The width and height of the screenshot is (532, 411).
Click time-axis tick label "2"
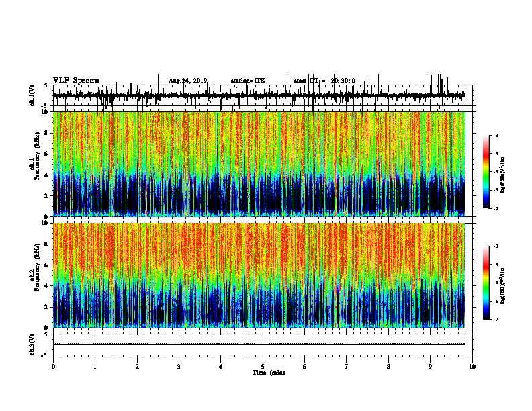[x=137, y=367]
